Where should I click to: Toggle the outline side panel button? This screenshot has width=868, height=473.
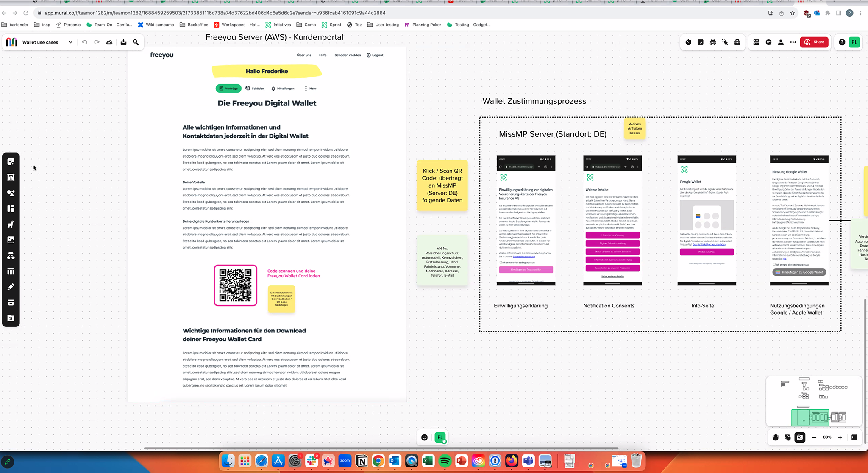(x=756, y=42)
